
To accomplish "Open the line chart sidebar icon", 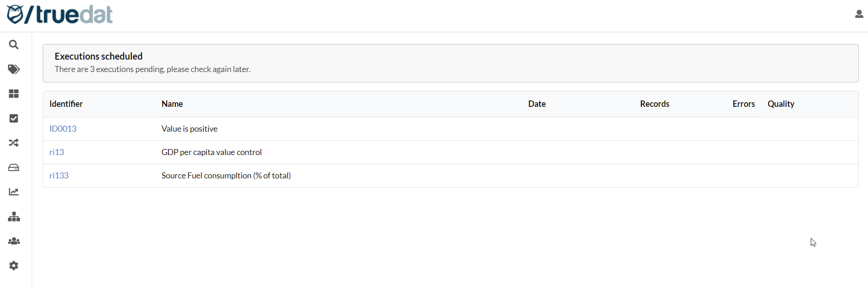I will (14, 192).
